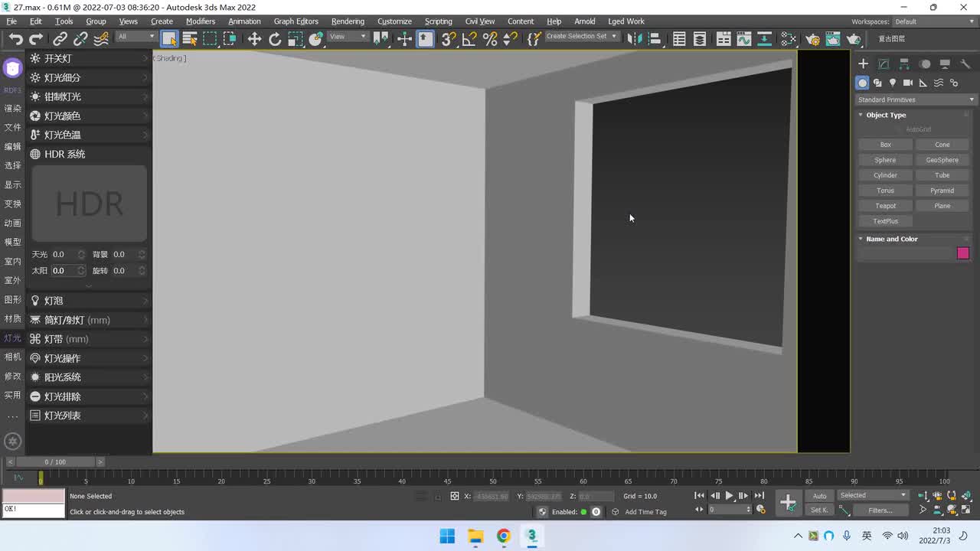Toggle the Auto key button
Image resolution: width=980 pixels, height=551 pixels.
click(x=819, y=496)
